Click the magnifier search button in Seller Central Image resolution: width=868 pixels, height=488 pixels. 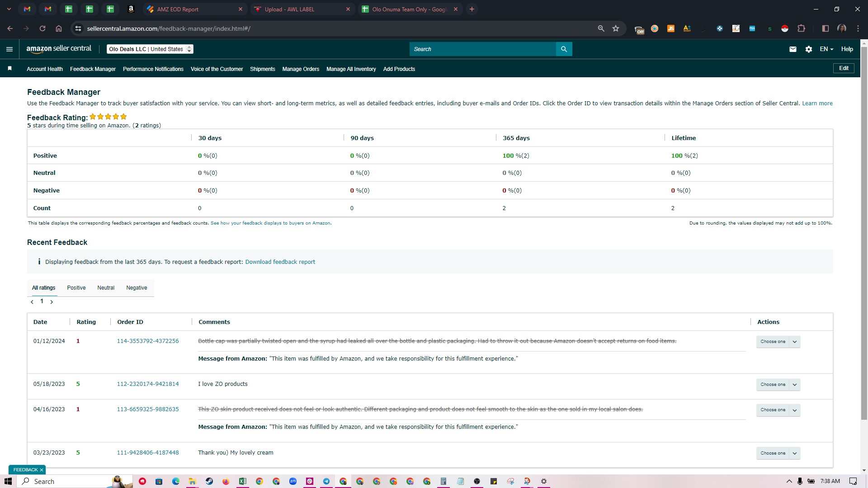pos(564,49)
